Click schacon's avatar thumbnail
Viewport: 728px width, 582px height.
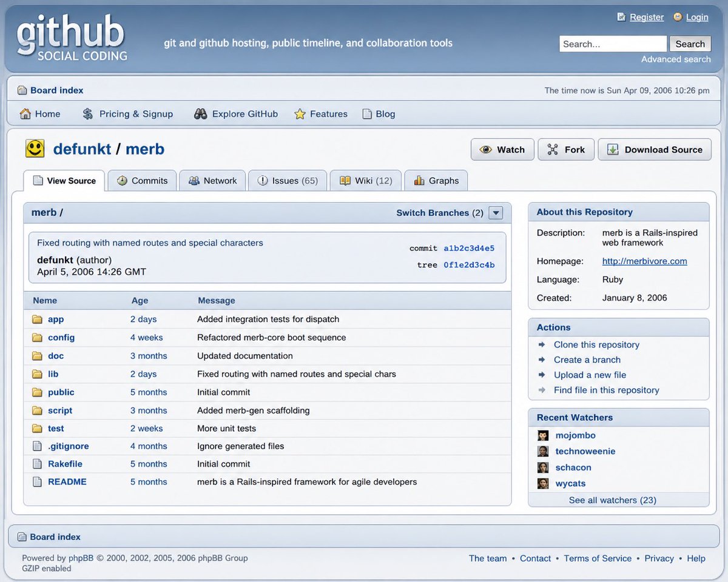pos(543,467)
